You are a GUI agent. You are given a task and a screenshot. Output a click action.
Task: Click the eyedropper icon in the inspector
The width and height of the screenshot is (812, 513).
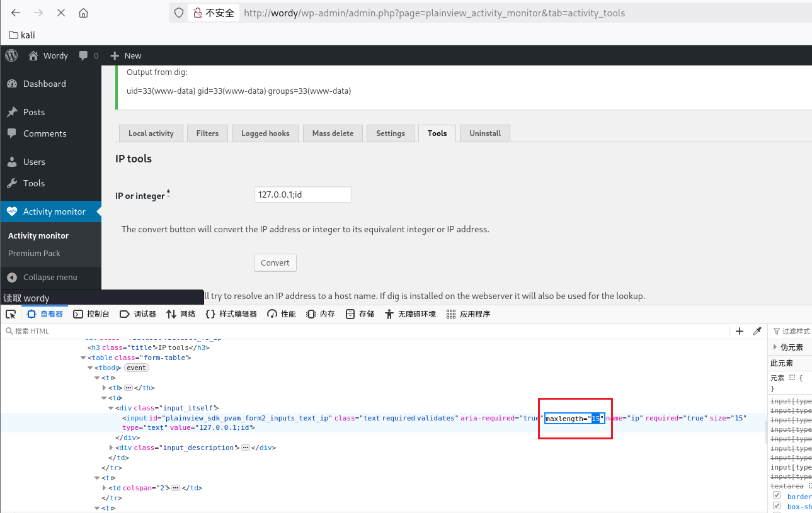click(758, 331)
